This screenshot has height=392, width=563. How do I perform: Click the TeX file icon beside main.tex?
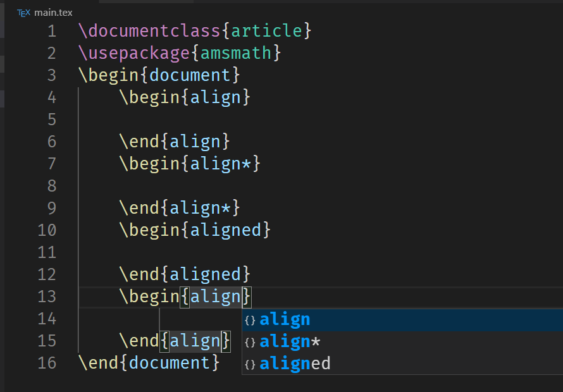23,13
